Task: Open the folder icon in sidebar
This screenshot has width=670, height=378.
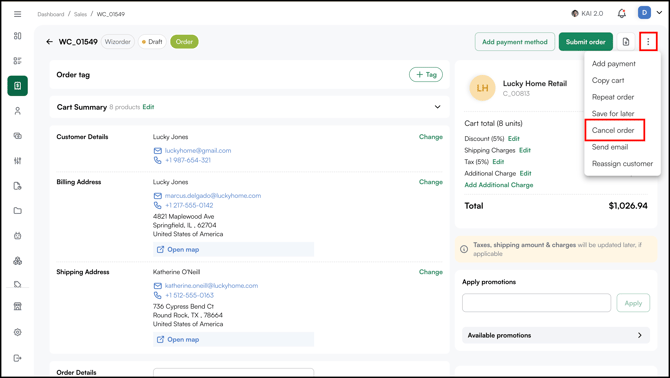Action: (x=18, y=211)
